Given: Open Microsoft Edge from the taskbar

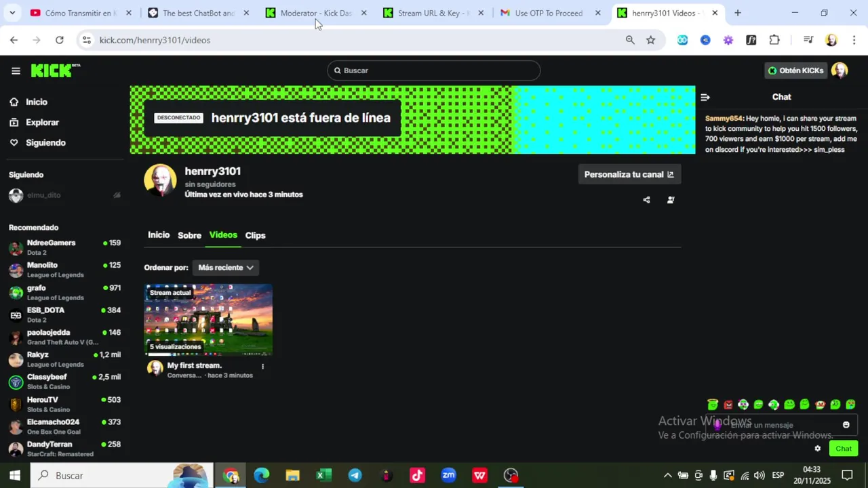Looking at the screenshot, I should click(x=261, y=475).
